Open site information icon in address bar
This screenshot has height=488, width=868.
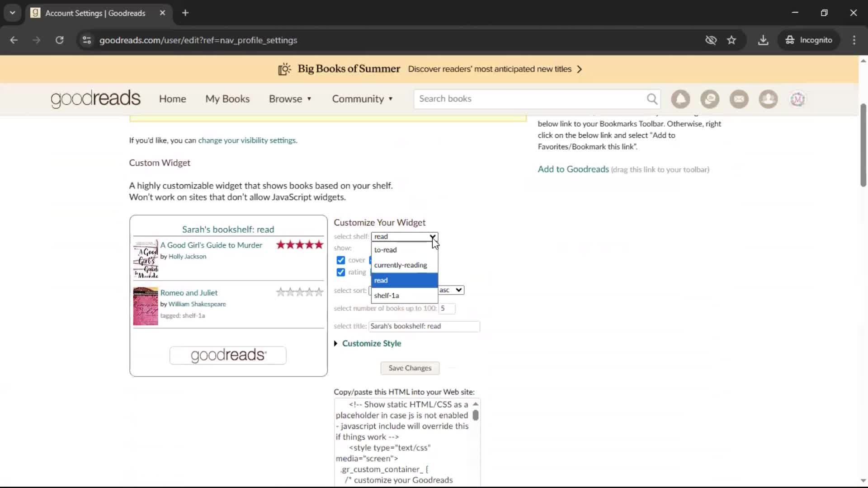pyautogui.click(x=87, y=40)
